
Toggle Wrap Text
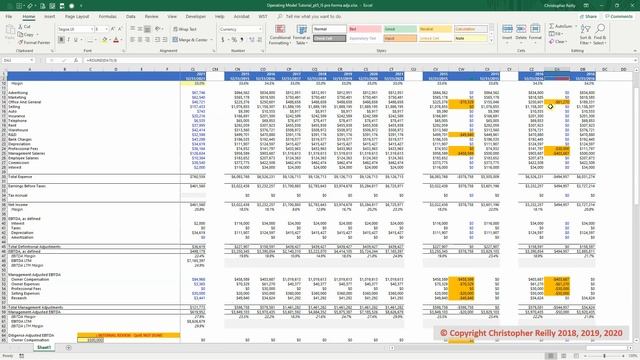tap(184, 29)
